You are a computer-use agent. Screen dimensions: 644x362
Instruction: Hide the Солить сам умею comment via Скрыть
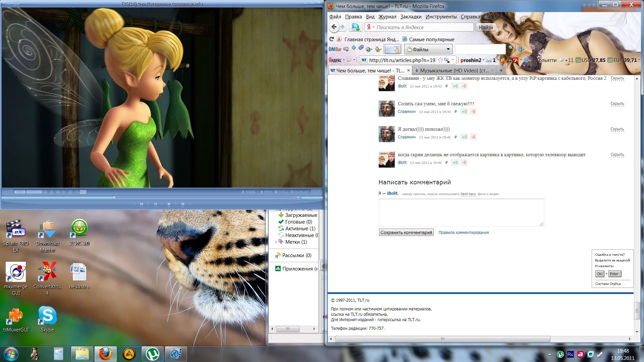(617, 104)
